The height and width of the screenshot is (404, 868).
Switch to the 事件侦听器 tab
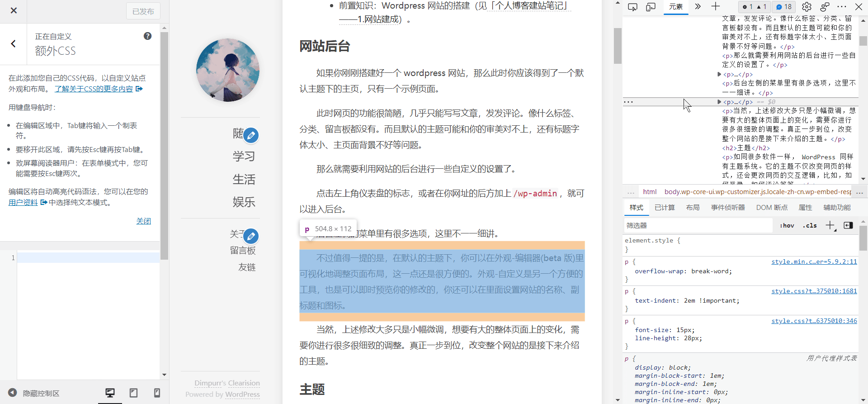tap(728, 208)
